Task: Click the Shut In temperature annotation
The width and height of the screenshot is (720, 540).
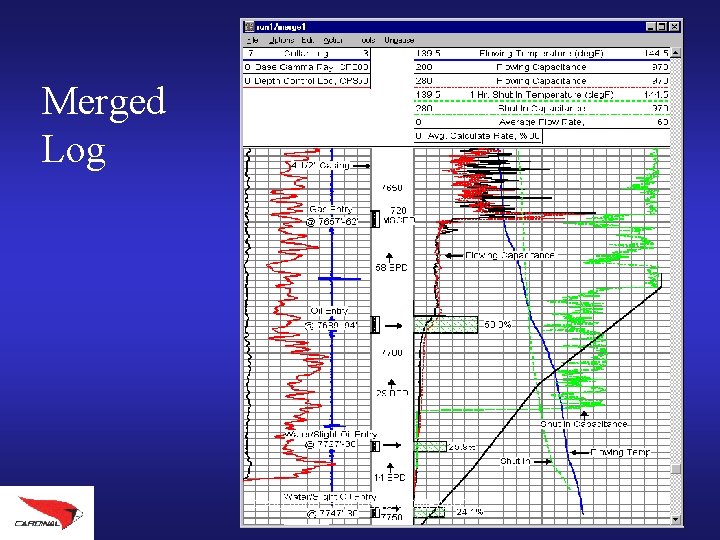Action: pyautogui.click(x=515, y=461)
